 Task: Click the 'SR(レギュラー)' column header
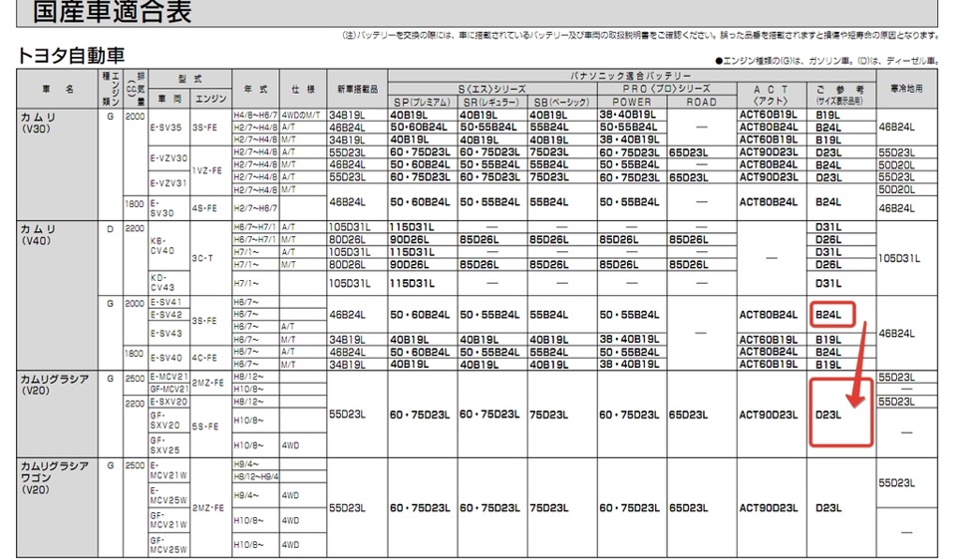(x=491, y=102)
